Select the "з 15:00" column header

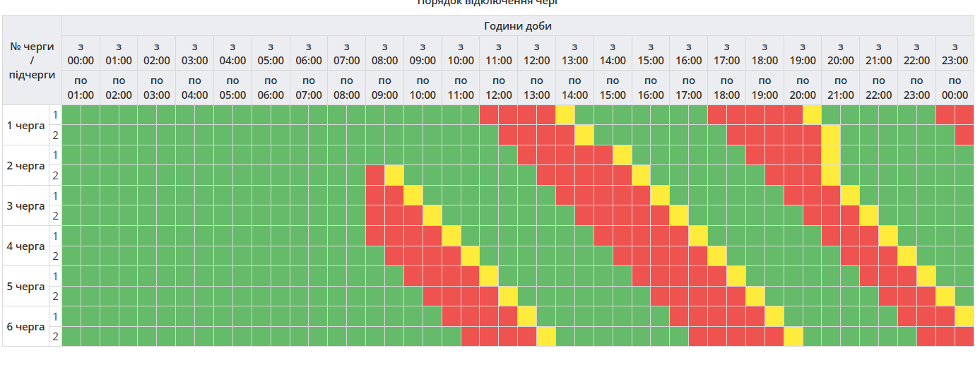coord(651,53)
